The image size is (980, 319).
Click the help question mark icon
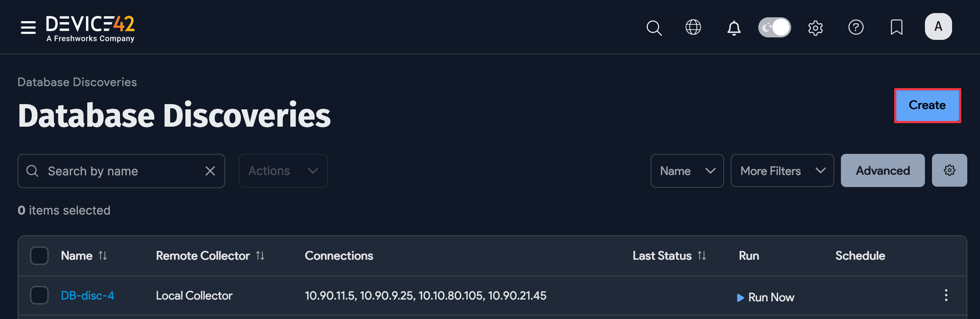[856, 27]
